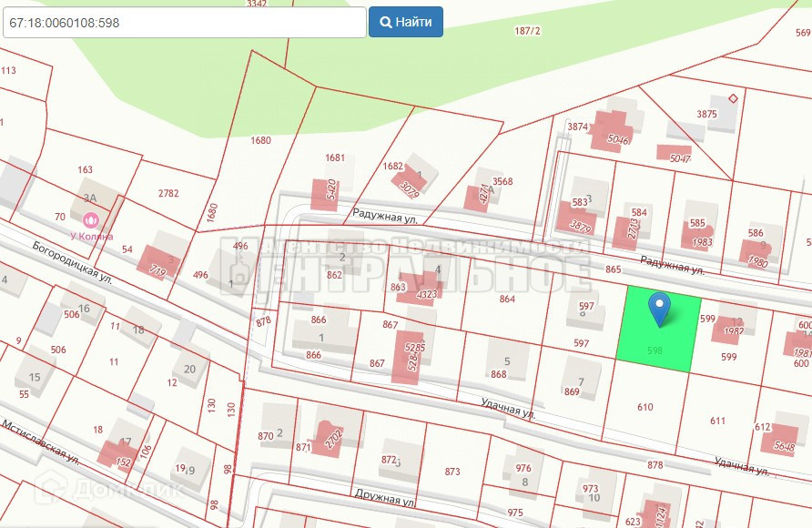Click building label 5285
The image size is (812, 528).
click(x=414, y=348)
